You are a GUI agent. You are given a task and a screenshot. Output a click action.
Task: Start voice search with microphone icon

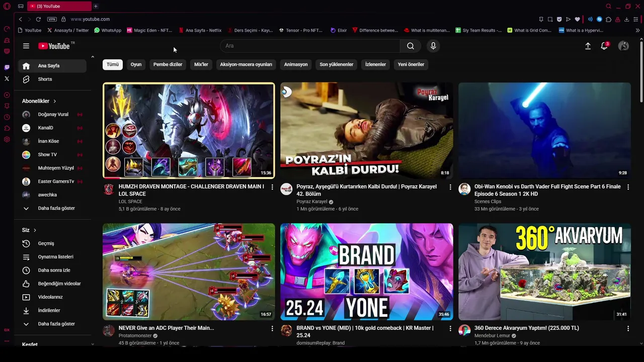(x=433, y=46)
